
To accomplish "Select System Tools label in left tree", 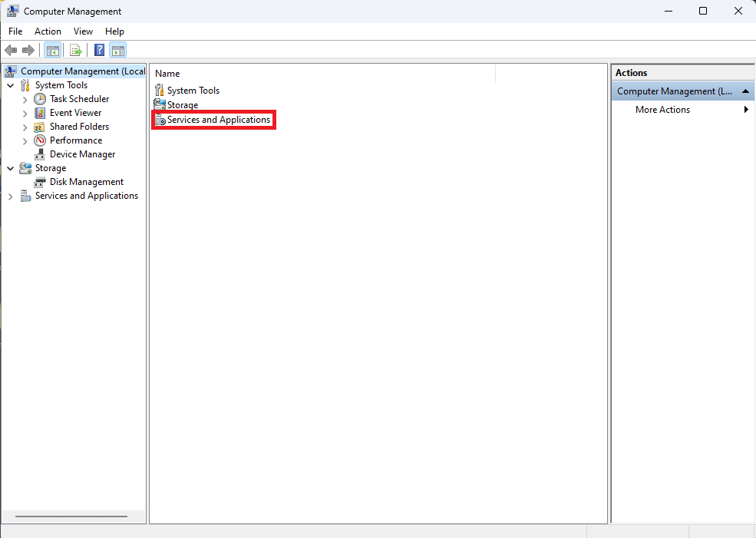I will coord(61,85).
